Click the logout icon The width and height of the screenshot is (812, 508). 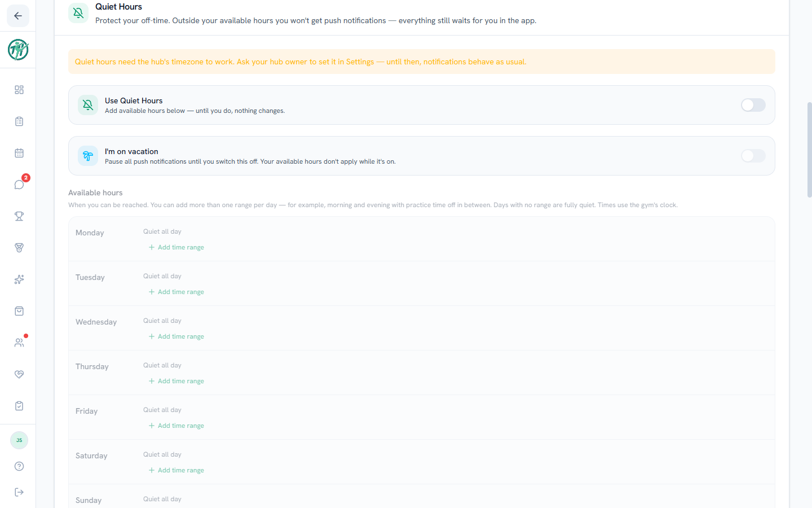pyautogui.click(x=19, y=492)
